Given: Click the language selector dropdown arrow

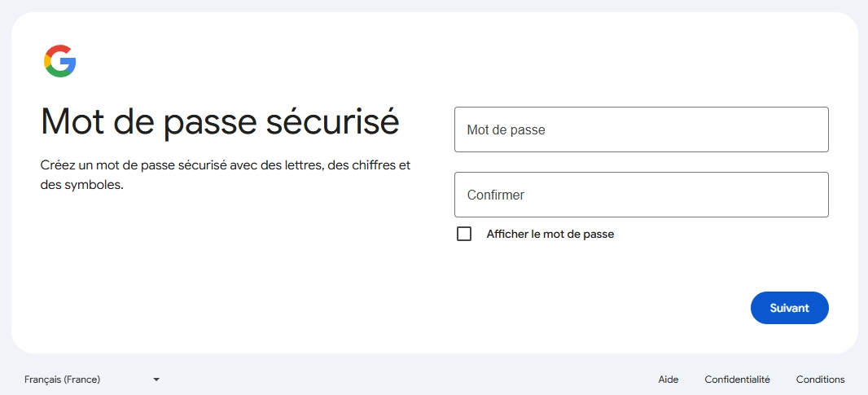Looking at the screenshot, I should point(156,380).
